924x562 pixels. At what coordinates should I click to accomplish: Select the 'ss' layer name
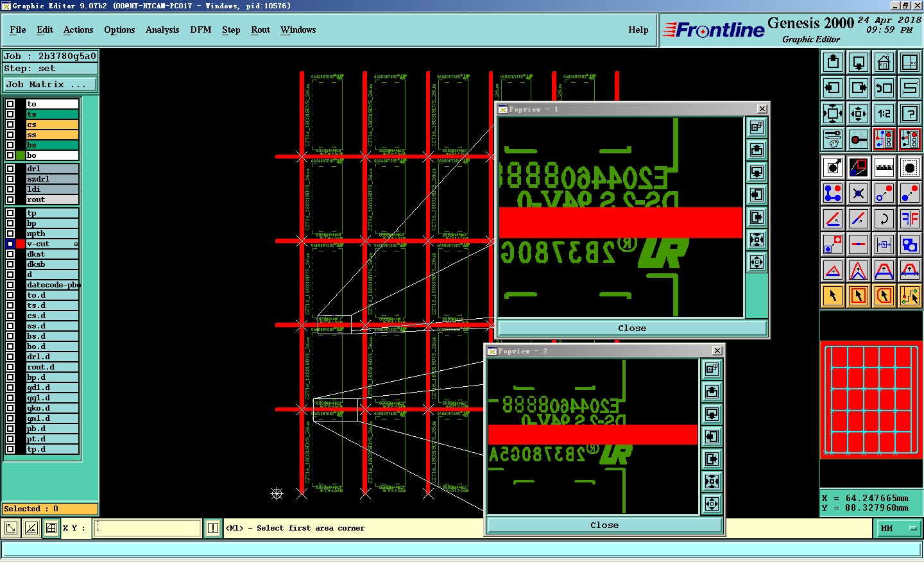[52, 135]
